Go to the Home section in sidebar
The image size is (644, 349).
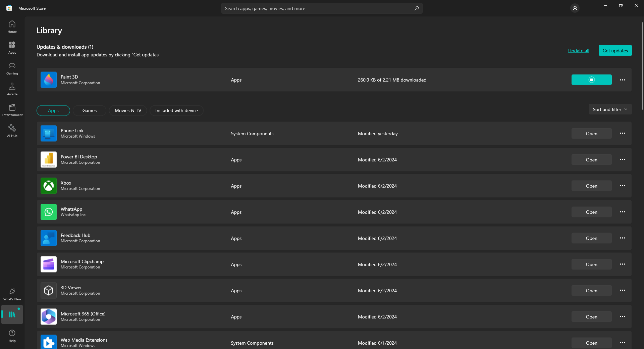pos(12,27)
